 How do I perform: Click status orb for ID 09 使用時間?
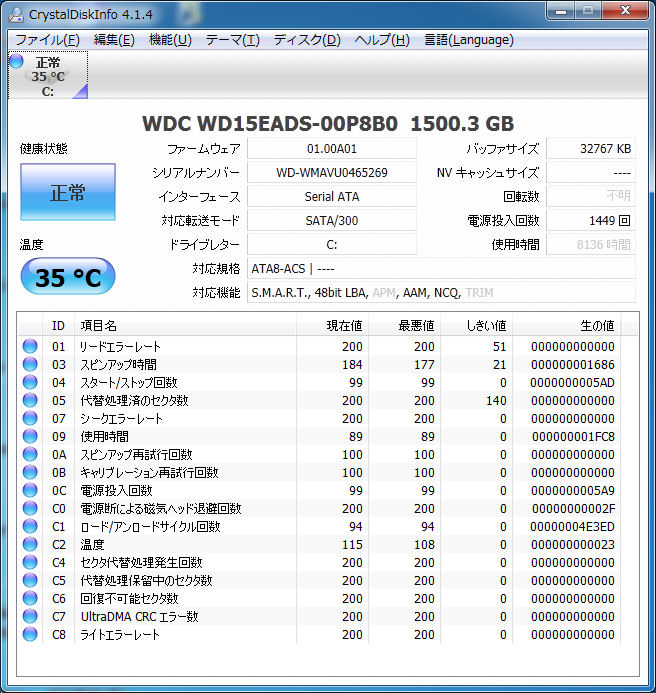tap(30, 436)
